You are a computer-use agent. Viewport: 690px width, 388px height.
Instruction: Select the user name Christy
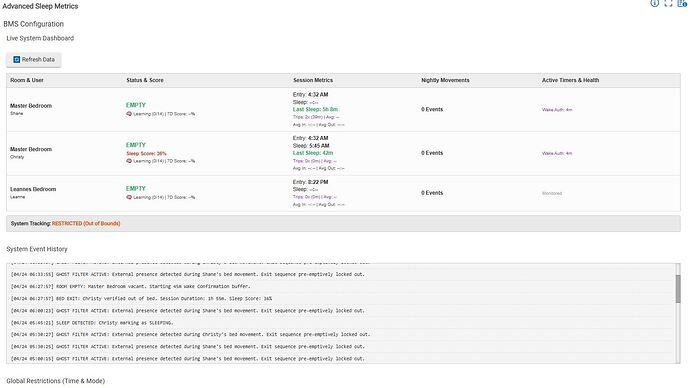(x=17, y=157)
